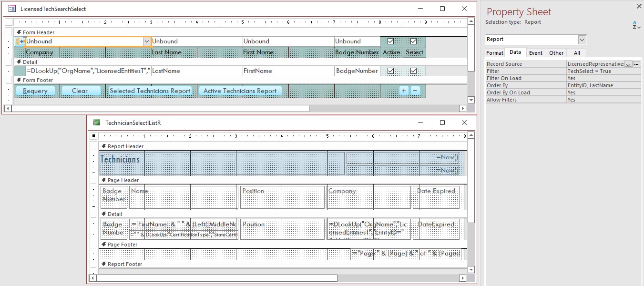
Task: Click the report window's horizontal scrollbar thumb
Action: coord(217,278)
